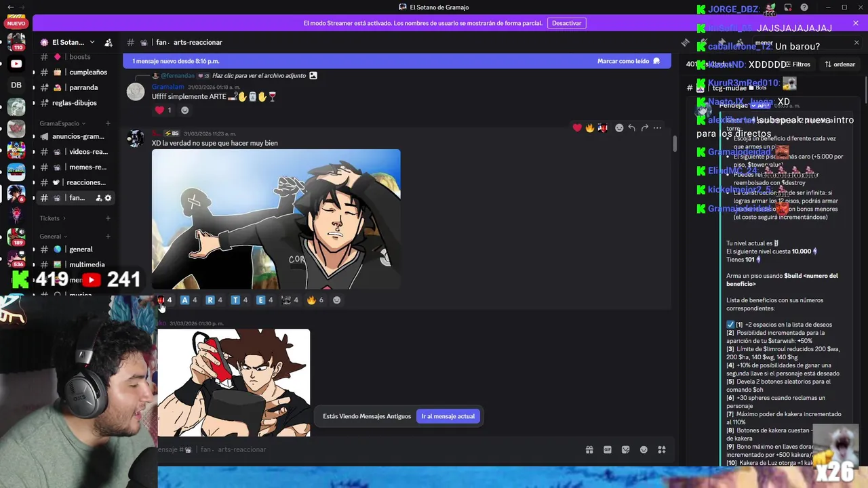Open the Goku with clippers drawing
This screenshot has width=868, height=488.
coord(234,383)
